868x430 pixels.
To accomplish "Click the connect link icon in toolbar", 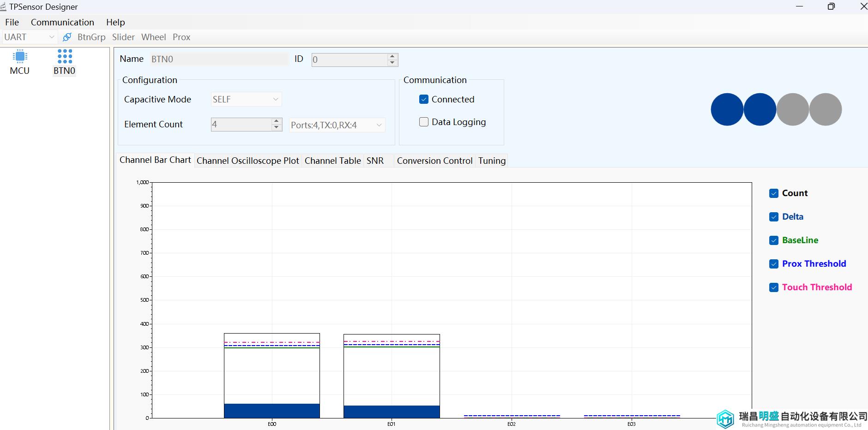I will (x=67, y=37).
